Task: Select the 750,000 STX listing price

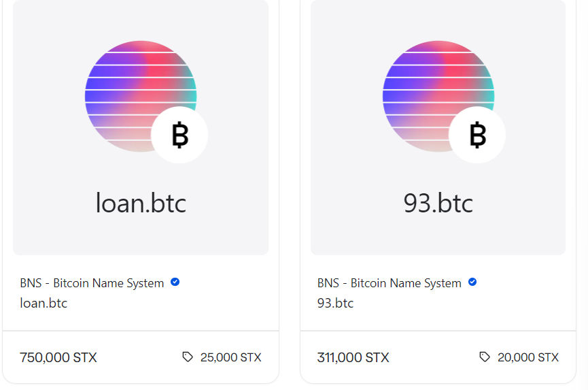Action: [x=58, y=357]
